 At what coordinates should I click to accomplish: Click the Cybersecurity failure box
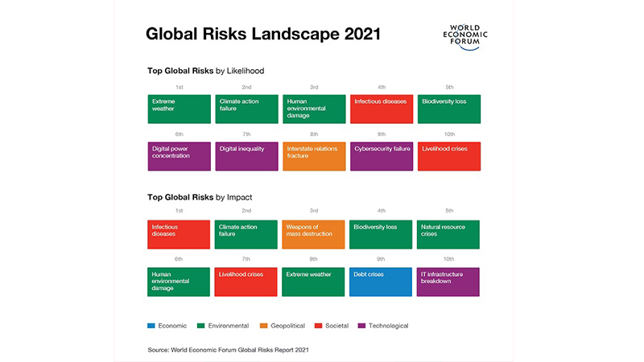(382, 156)
